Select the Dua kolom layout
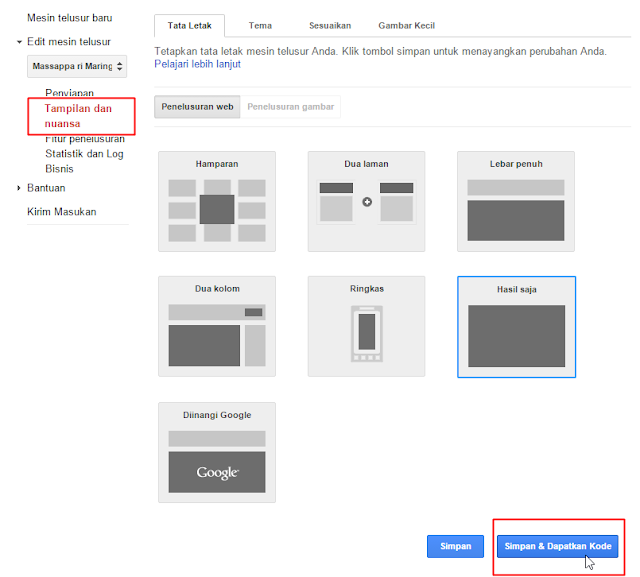 coord(217,326)
